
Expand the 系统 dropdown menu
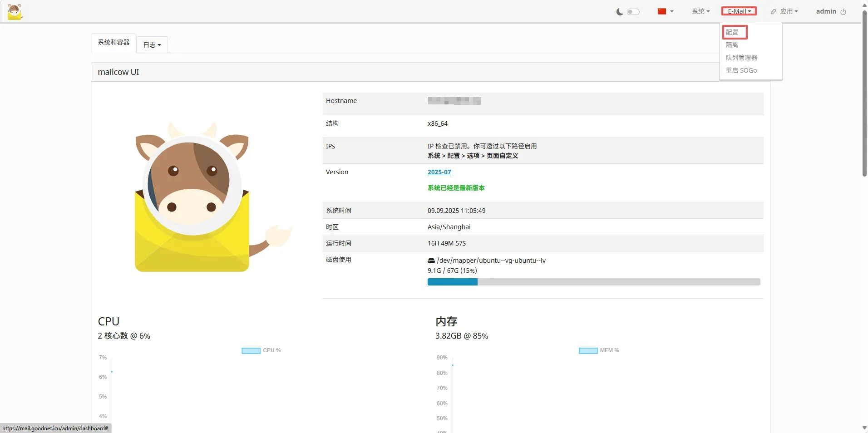pos(700,11)
